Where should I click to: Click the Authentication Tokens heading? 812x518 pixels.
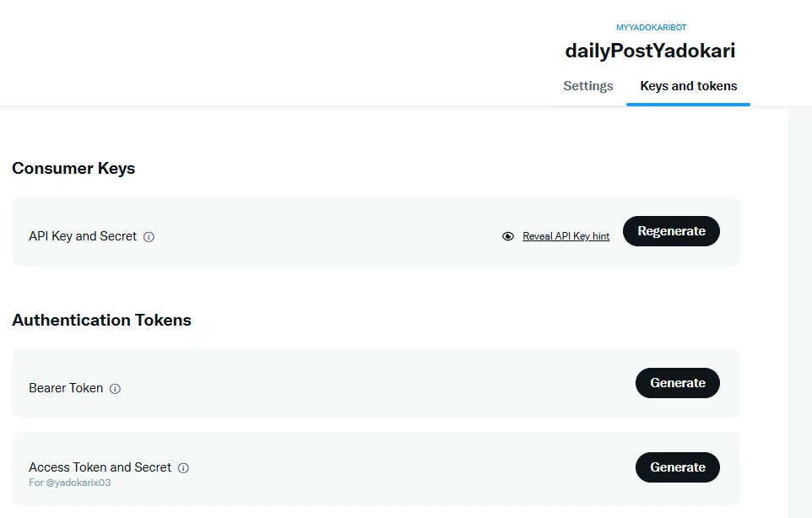coord(101,320)
